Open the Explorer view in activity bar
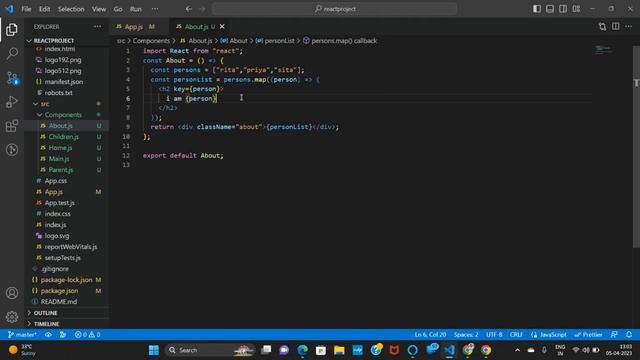This screenshot has height=360, width=640. (12, 29)
